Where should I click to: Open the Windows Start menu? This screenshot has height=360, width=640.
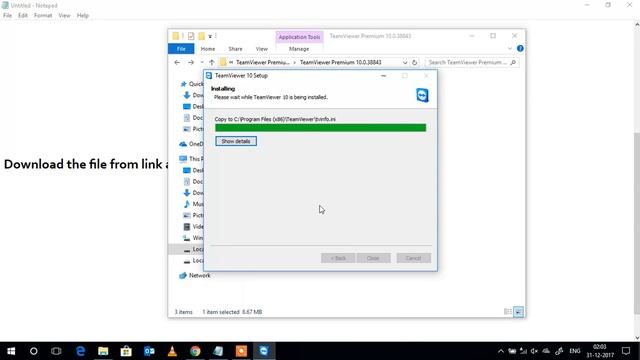point(11,351)
